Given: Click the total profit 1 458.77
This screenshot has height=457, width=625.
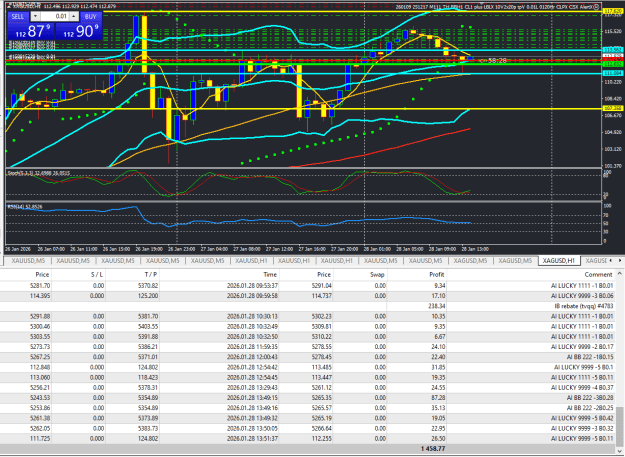Looking at the screenshot, I should [x=433, y=449].
